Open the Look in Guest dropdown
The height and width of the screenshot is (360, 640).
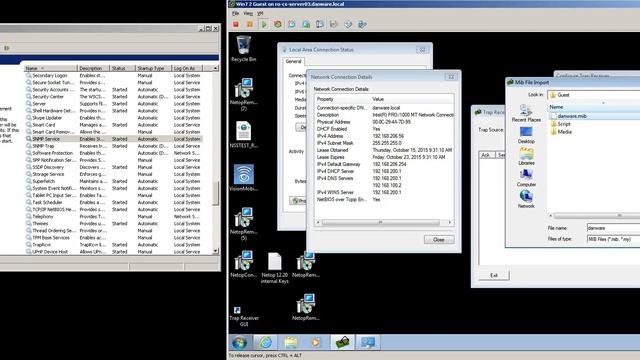[593, 95]
